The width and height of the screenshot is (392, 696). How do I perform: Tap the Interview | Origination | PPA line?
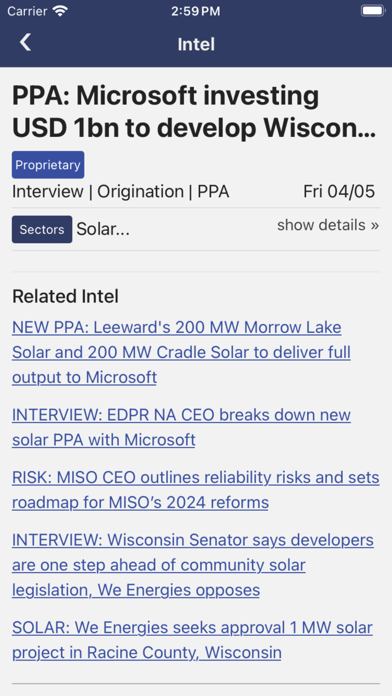coord(121,192)
